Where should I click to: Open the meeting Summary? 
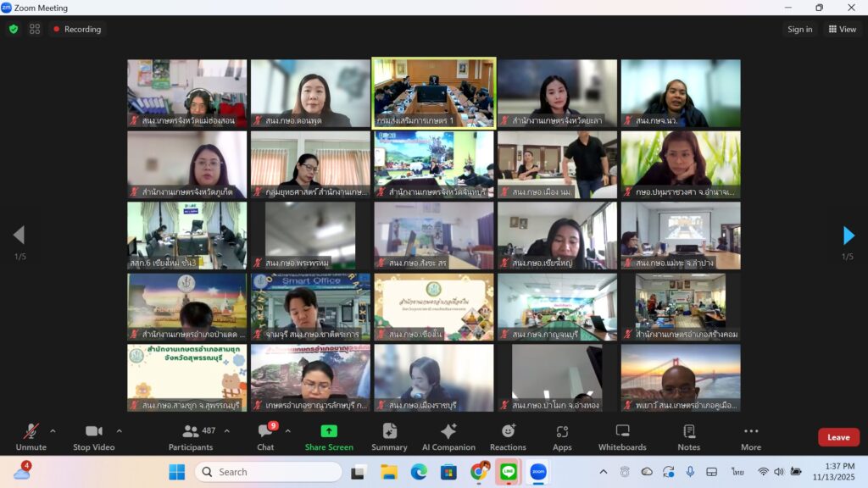[389, 436]
